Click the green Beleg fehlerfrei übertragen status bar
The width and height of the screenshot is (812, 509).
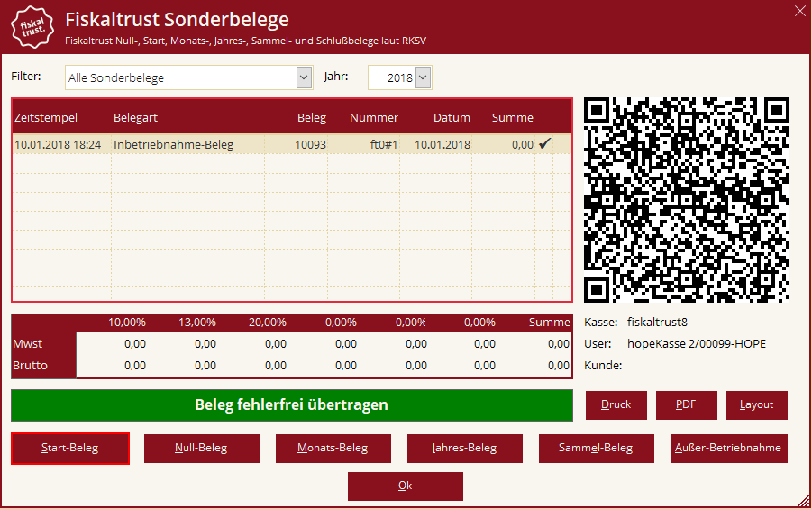pyautogui.click(x=292, y=405)
